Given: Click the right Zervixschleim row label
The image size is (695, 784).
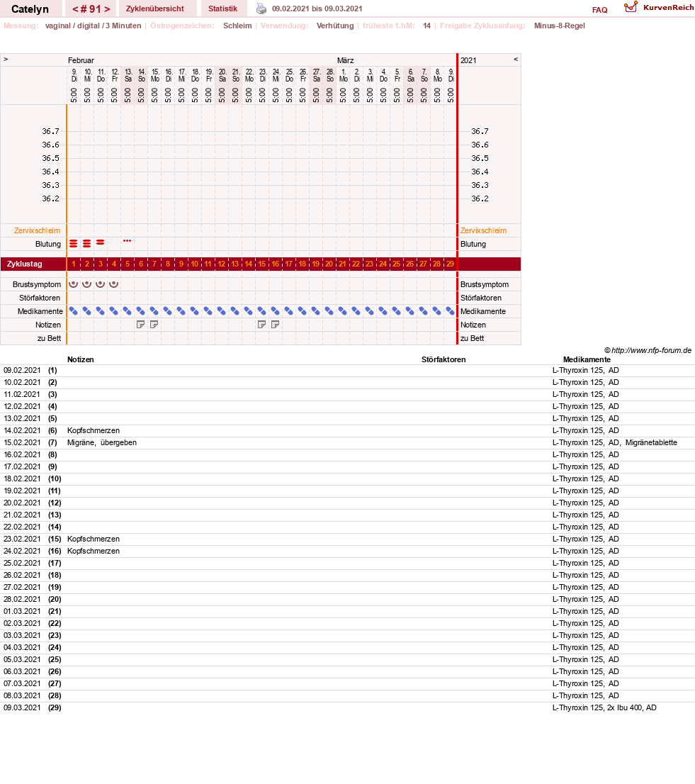Looking at the screenshot, I should pos(483,230).
